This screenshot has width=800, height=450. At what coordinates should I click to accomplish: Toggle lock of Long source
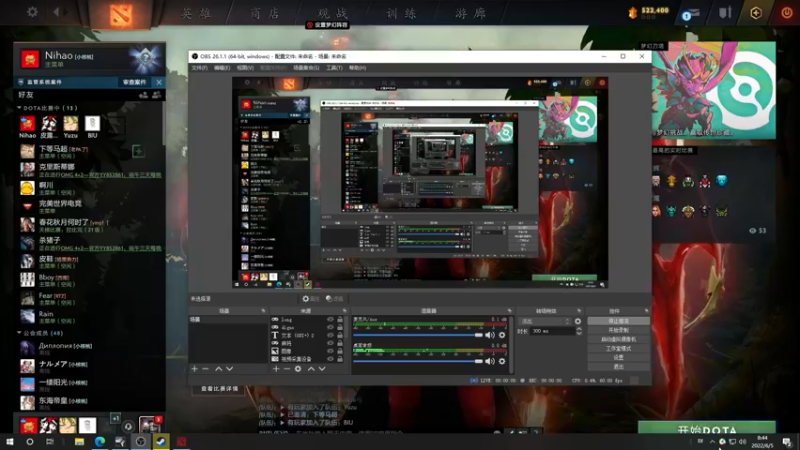pos(340,320)
